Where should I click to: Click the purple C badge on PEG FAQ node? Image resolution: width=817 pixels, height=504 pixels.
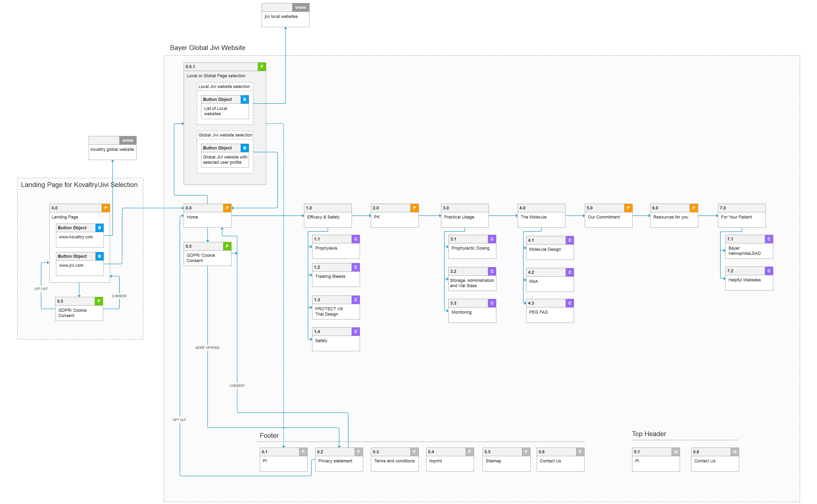tap(569, 303)
